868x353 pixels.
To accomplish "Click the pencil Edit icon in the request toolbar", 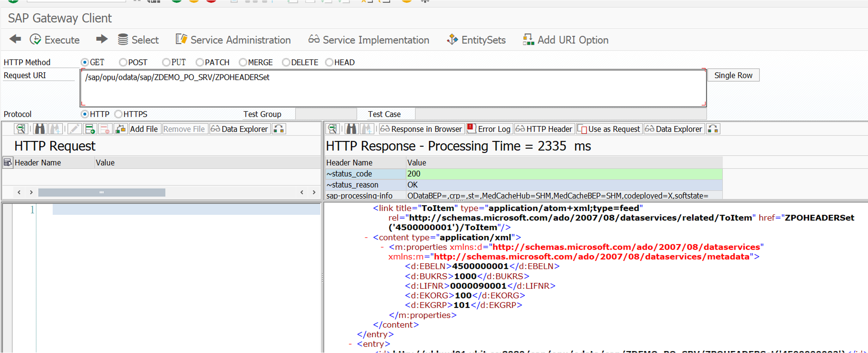I will coord(74,129).
